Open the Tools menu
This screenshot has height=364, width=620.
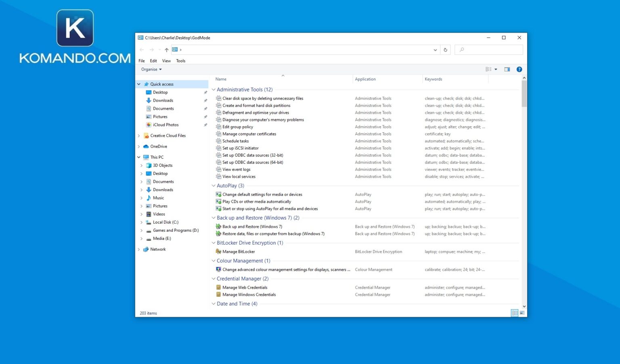point(180,60)
